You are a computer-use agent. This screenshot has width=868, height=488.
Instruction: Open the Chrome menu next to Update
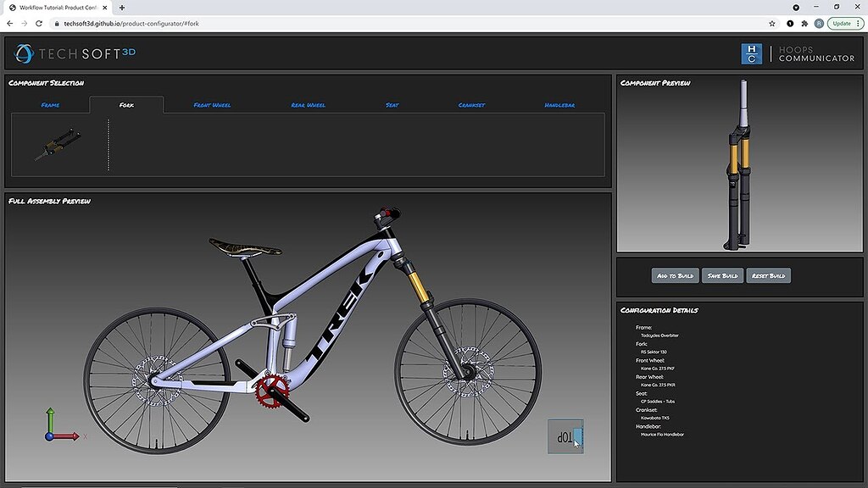tap(859, 23)
